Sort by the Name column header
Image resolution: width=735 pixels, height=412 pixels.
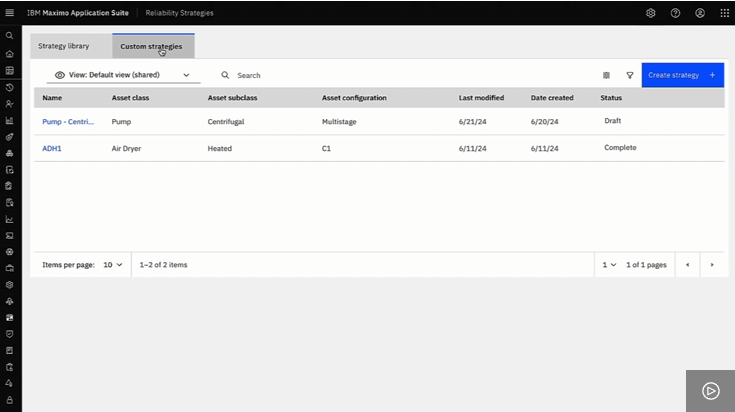pos(52,98)
